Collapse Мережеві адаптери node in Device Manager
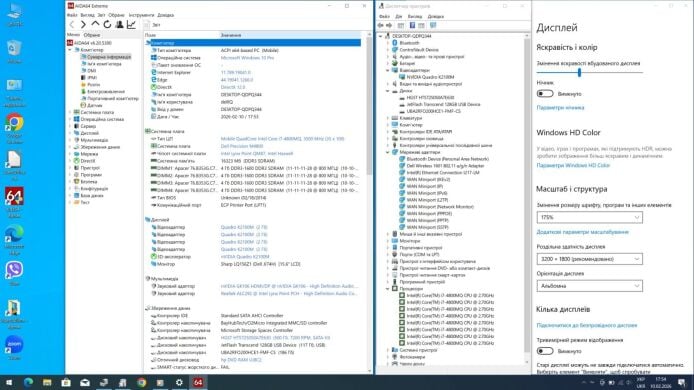The width and height of the screenshot is (694, 390). (388, 152)
